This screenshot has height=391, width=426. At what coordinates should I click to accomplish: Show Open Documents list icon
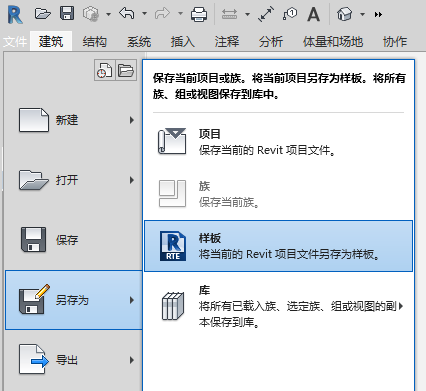[126, 70]
